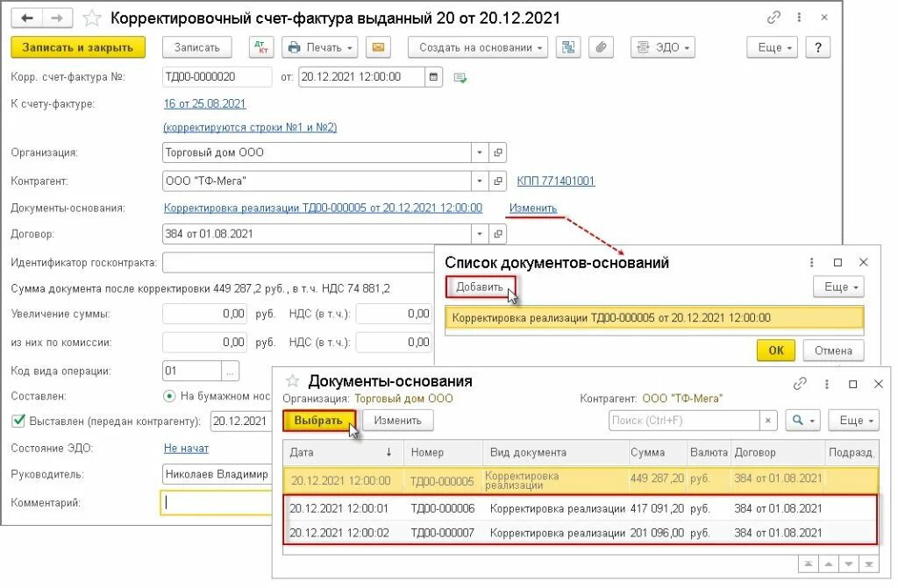Sort by Номер column header
Screen dimensions: 898x588
click(444, 452)
